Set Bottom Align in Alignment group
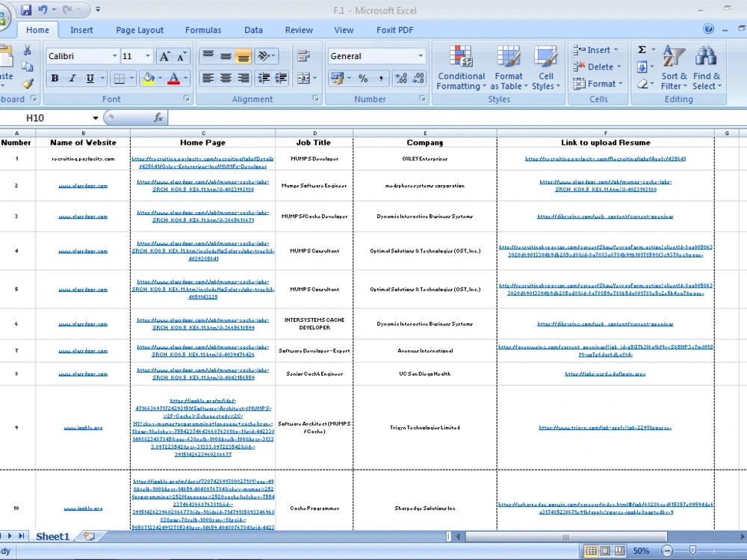Screen dimensions: 747x560 [243, 56]
